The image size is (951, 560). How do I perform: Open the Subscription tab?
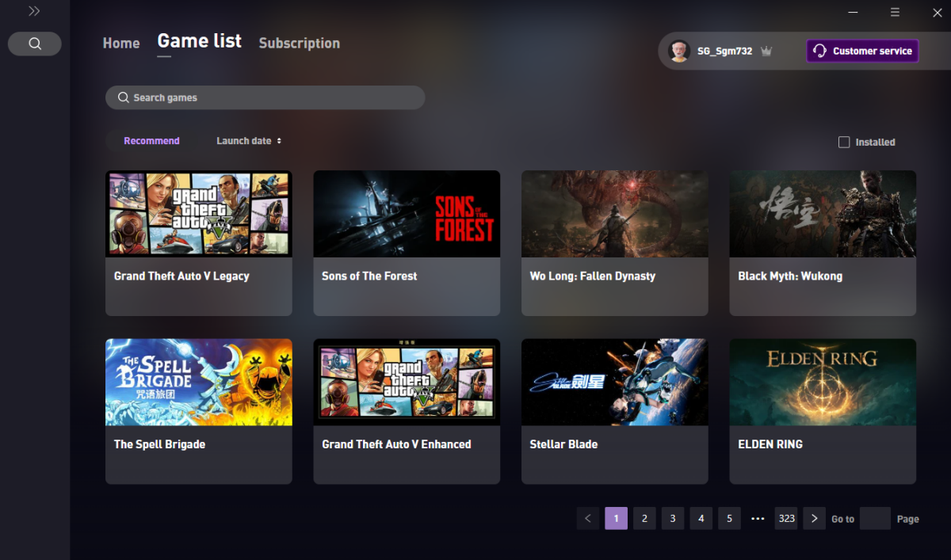(299, 44)
